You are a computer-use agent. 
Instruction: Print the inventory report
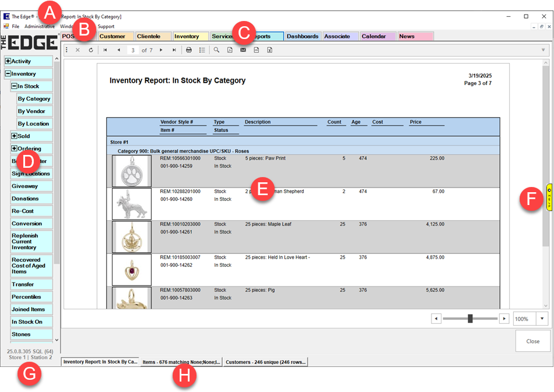coord(188,50)
